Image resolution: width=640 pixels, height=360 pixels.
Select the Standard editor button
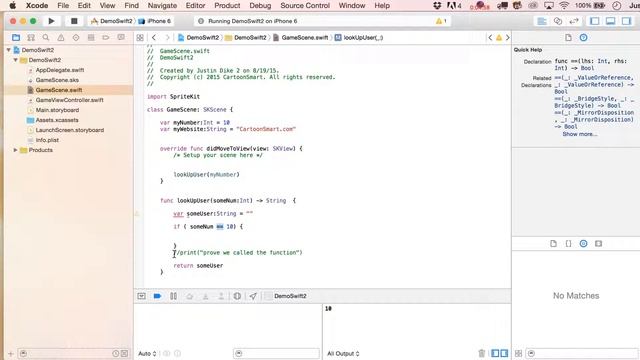coord(542,21)
